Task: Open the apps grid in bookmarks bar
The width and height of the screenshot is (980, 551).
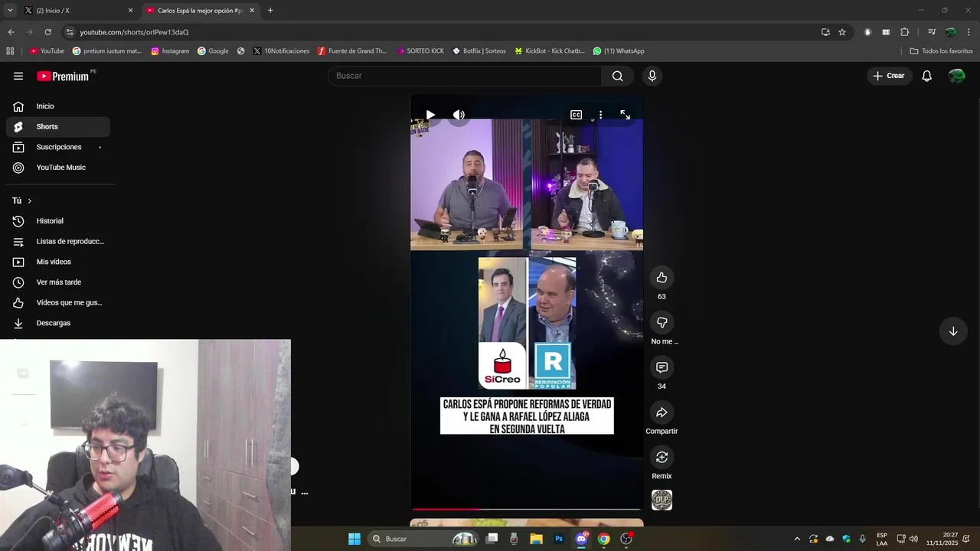Action: tap(10, 51)
